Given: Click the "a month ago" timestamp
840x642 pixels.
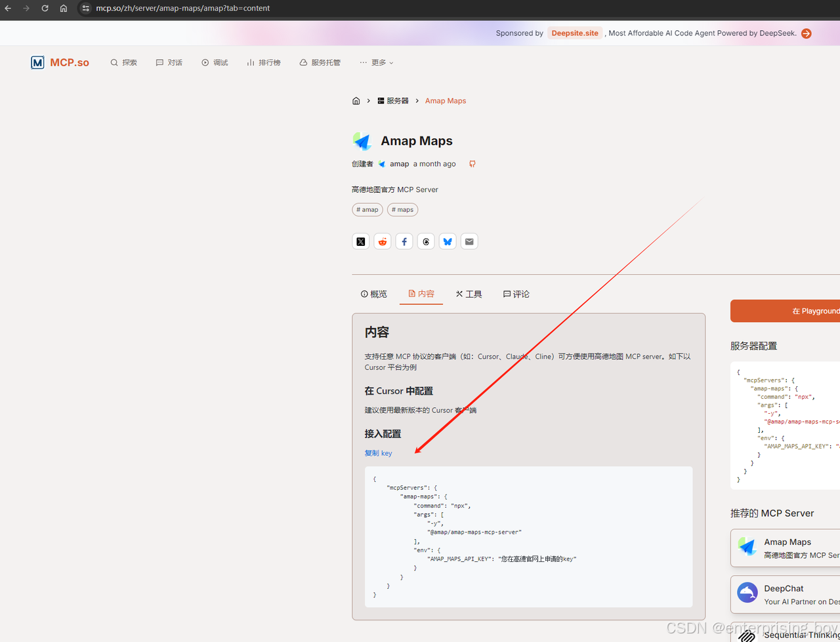Looking at the screenshot, I should click(x=434, y=164).
